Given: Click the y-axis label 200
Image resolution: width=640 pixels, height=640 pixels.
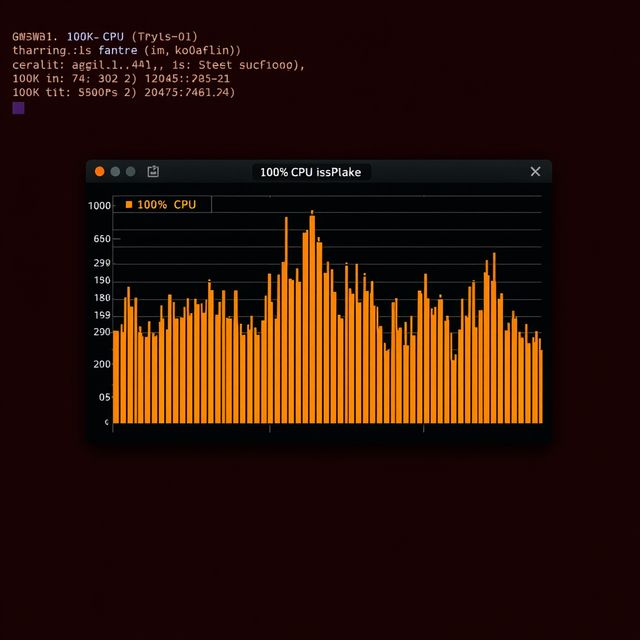Looking at the screenshot, I should (102, 364).
